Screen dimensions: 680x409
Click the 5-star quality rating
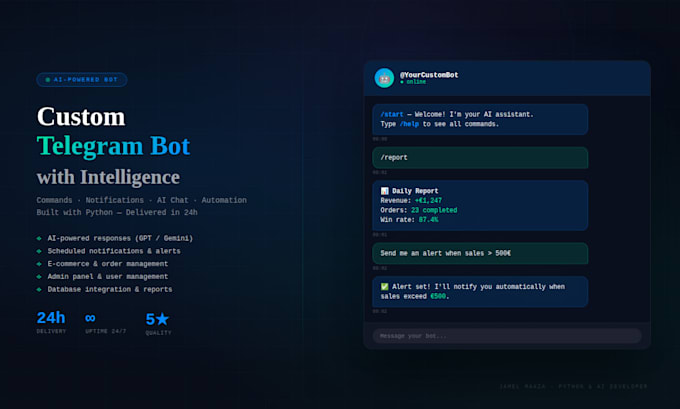[x=157, y=319]
